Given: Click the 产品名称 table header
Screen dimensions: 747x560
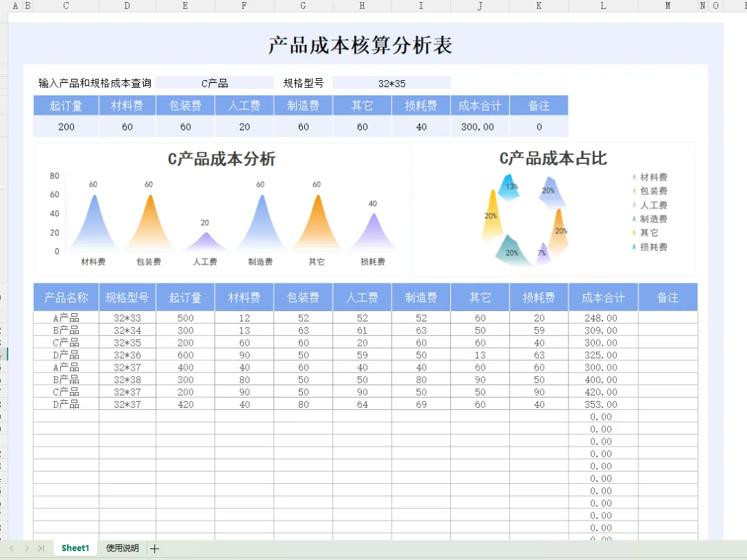Looking at the screenshot, I should (66, 297).
